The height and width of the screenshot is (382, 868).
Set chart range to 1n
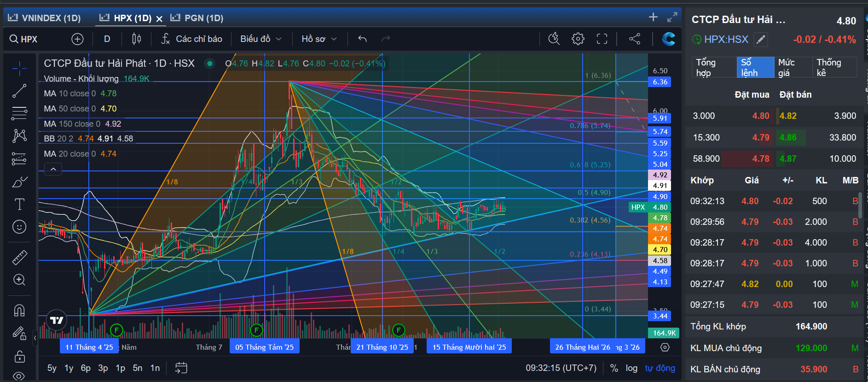[155, 368]
